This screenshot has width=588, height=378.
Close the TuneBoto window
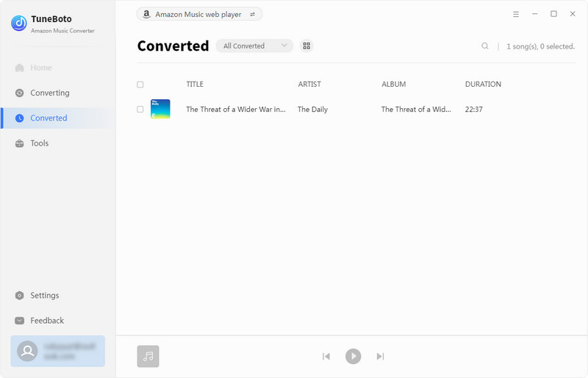tap(573, 14)
